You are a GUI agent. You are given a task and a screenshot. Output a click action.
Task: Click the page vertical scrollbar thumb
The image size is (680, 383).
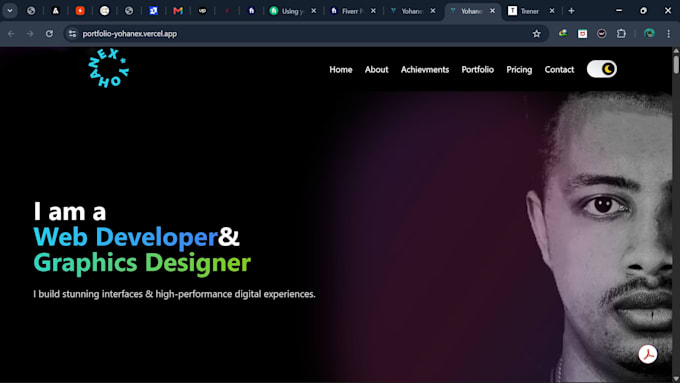pos(676,64)
